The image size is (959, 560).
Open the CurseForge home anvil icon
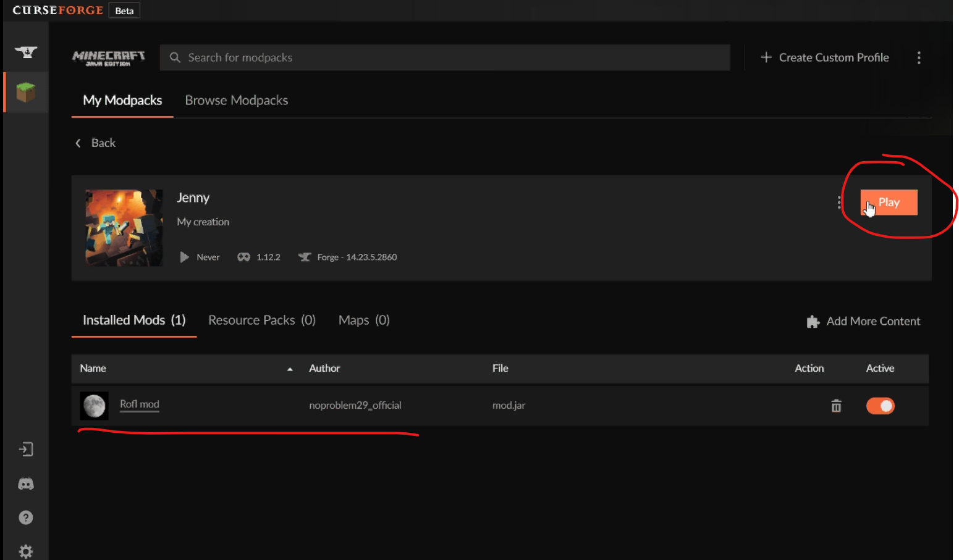click(26, 52)
